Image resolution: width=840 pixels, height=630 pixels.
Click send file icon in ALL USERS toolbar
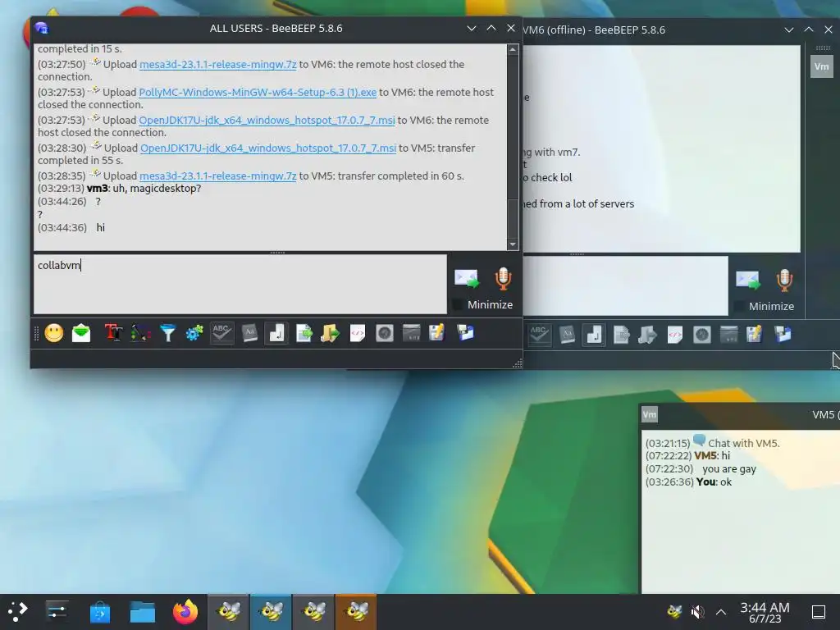pos(304,333)
